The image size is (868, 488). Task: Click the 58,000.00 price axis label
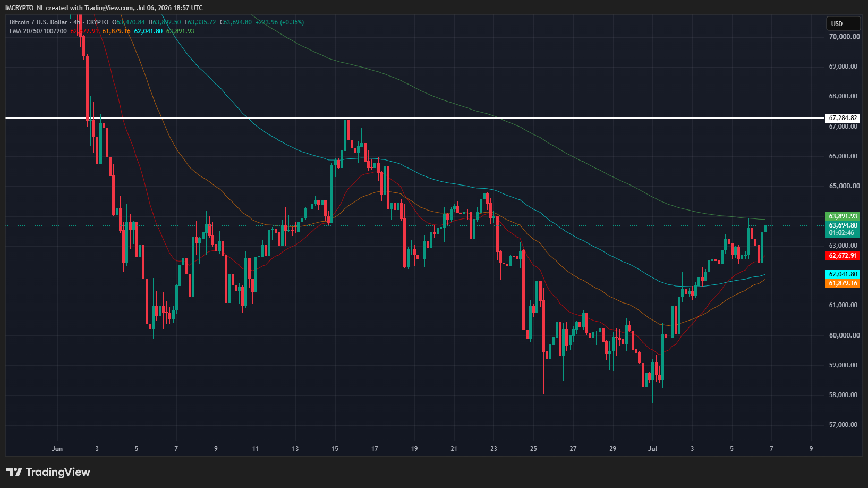tap(843, 395)
